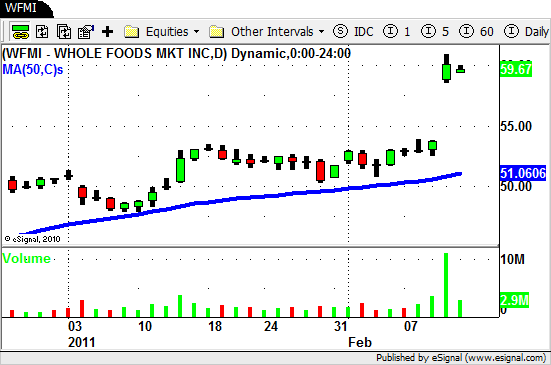
Task: Click the WHOLE FOODS MKT INC chart title
Action: [x=176, y=53]
